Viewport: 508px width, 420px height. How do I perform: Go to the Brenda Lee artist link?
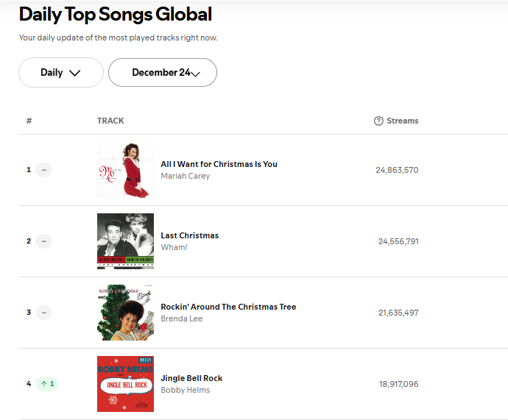pyautogui.click(x=181, y=319)
